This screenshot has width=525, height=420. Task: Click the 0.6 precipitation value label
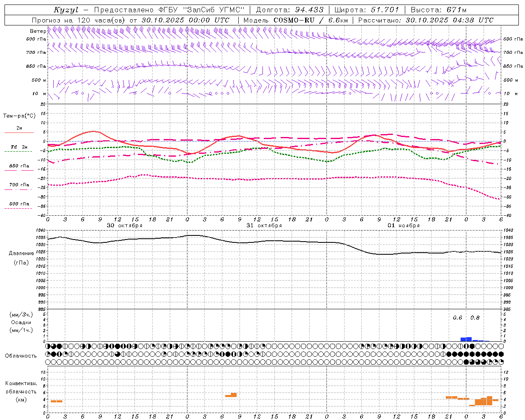(457, 318)
